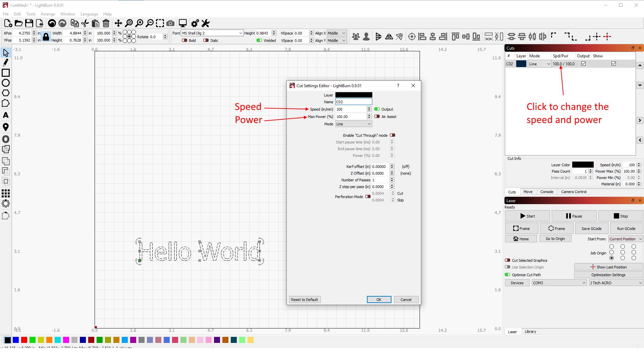Viewport: 644px width, 362px height.
Task: Open the Start From Current Position dropdown
Action: tap(626, 239)
